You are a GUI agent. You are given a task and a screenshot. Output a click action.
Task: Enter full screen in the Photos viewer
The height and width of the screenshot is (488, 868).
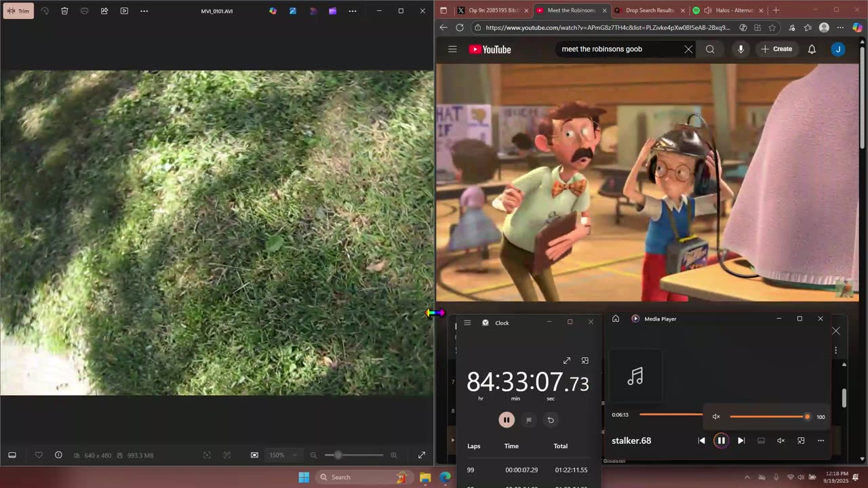click(x=421, y=455)
